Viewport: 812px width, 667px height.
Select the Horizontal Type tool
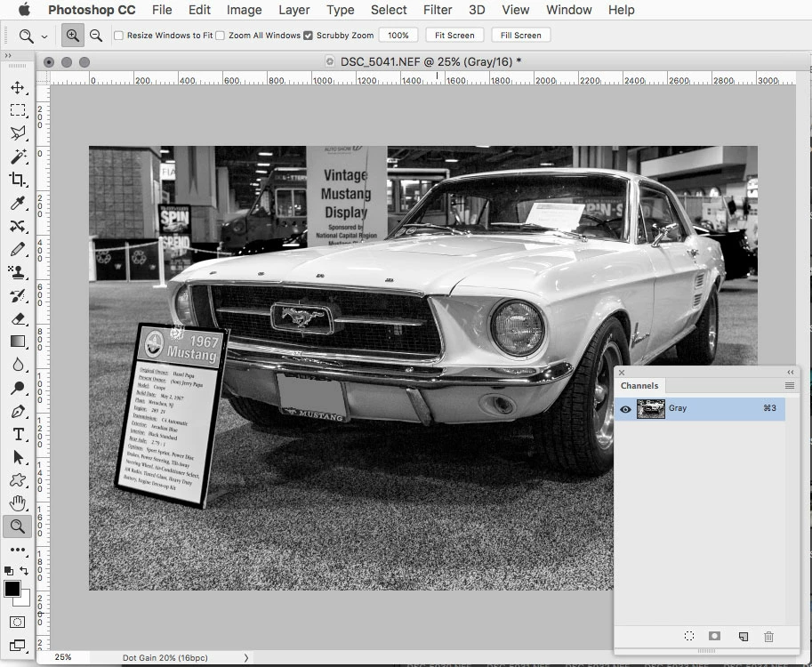(18, 434)
